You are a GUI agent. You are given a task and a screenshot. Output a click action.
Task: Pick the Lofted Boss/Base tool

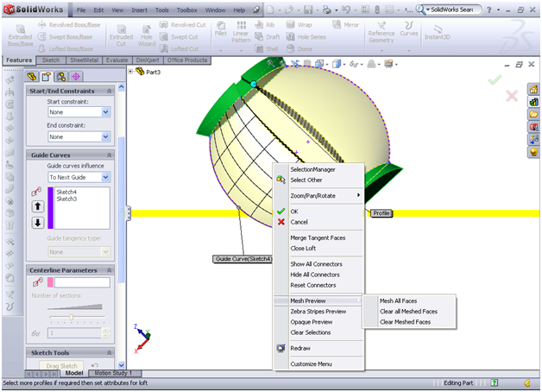point(66,48)
